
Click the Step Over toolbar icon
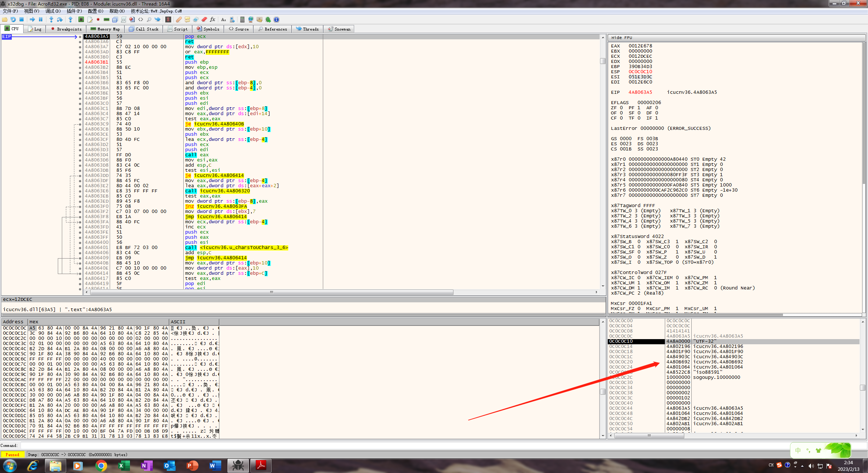click(x=60, y=19)
